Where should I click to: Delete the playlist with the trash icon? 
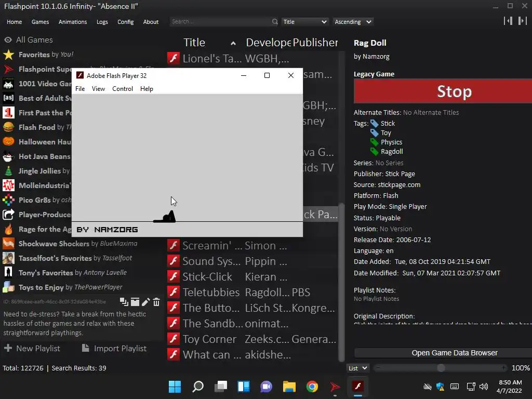[x=156, y=302]
